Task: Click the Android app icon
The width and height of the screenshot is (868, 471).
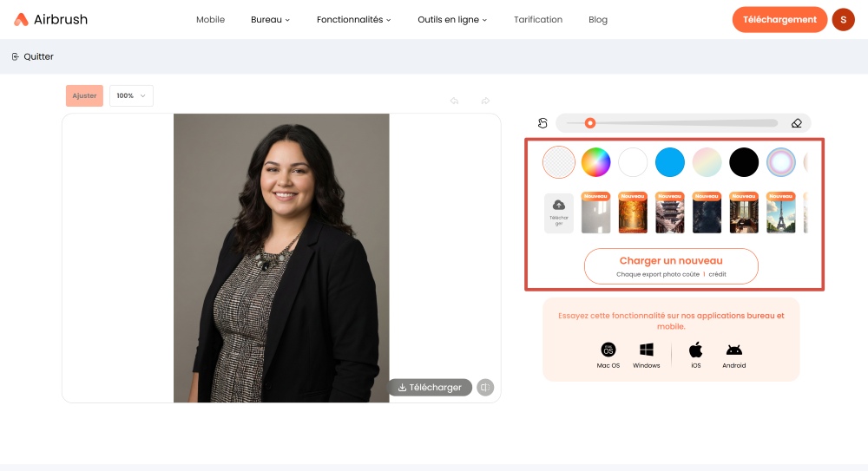Action: [x=733, y=350]
